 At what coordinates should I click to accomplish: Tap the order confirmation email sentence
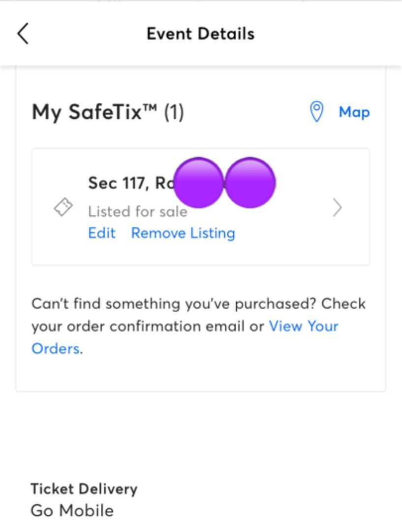click(x=148, y=327)
